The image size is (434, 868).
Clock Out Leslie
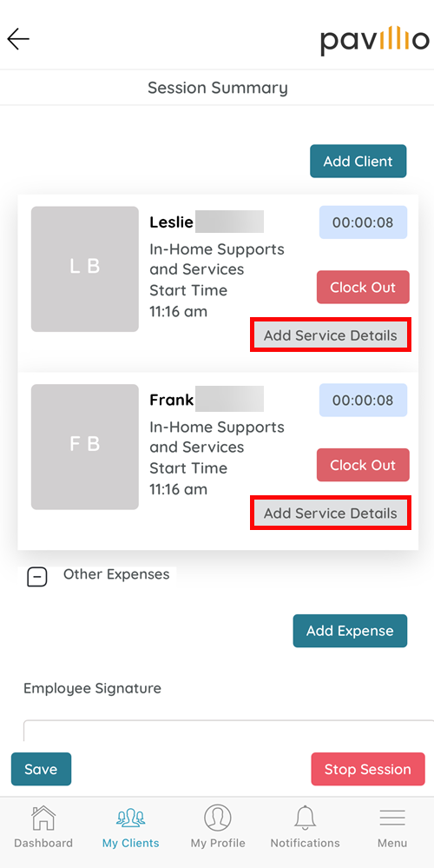click(363, 288)
